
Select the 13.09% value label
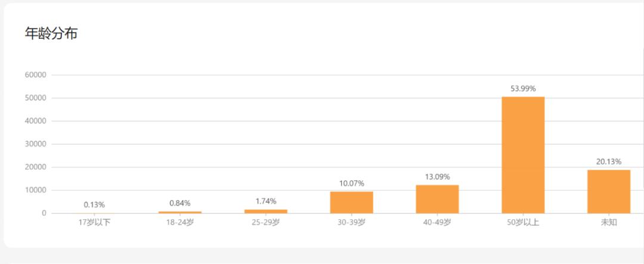click(x=437, y=177)
